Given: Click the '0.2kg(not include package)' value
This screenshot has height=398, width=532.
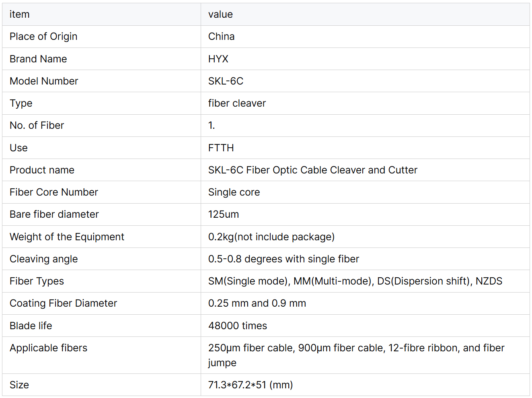Looking at the screenshot, I should coord(271,237).
